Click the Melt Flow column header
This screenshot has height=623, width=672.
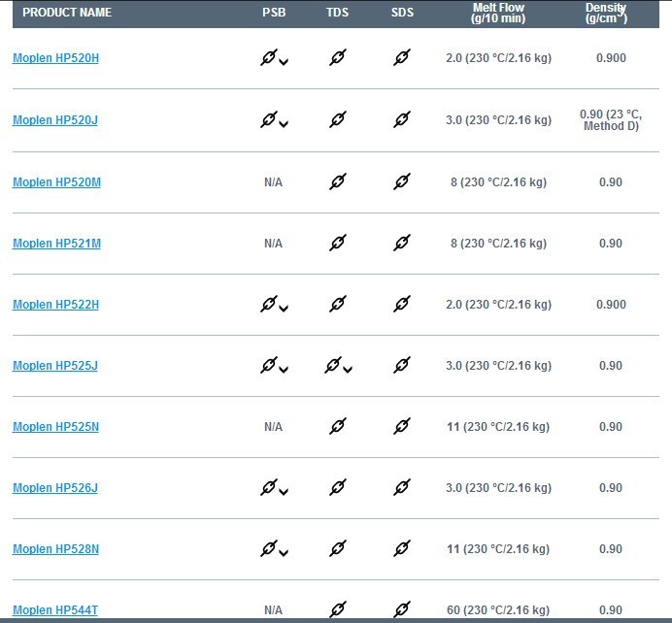click(498, 13)
